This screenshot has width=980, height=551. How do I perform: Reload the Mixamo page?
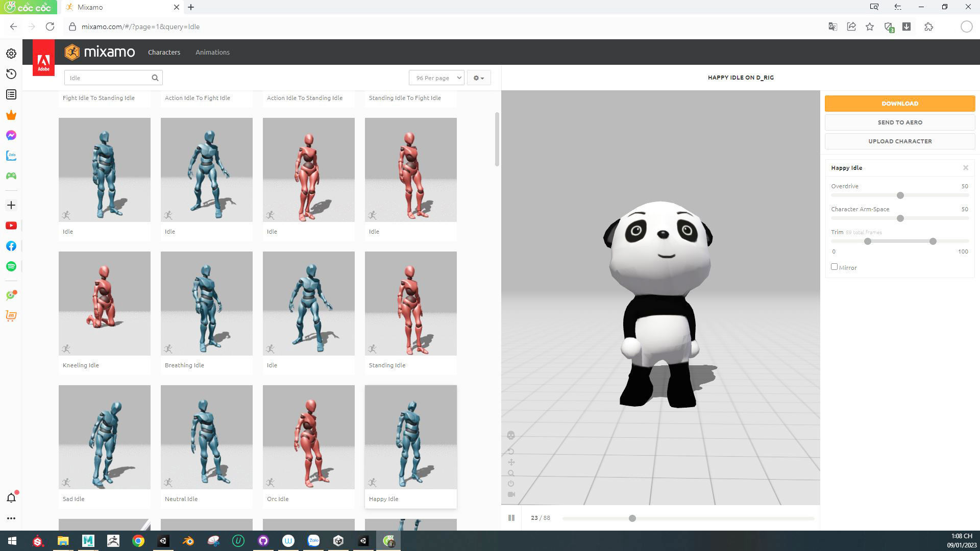(x=50, y=27)
